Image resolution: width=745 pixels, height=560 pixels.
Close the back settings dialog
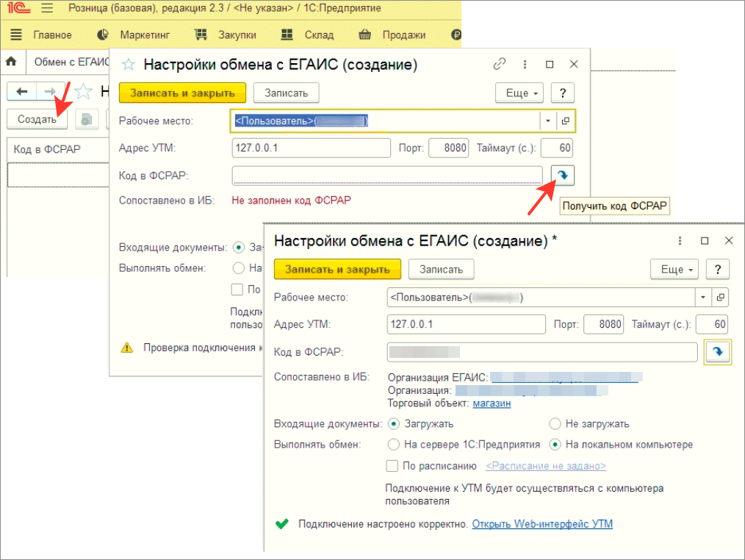(574, 64)
